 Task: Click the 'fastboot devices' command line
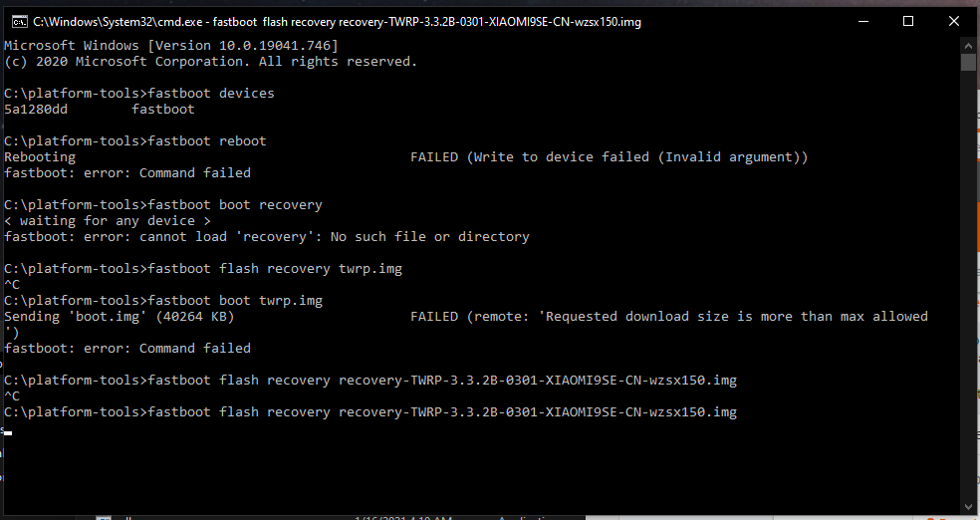(x=138, y=93)
